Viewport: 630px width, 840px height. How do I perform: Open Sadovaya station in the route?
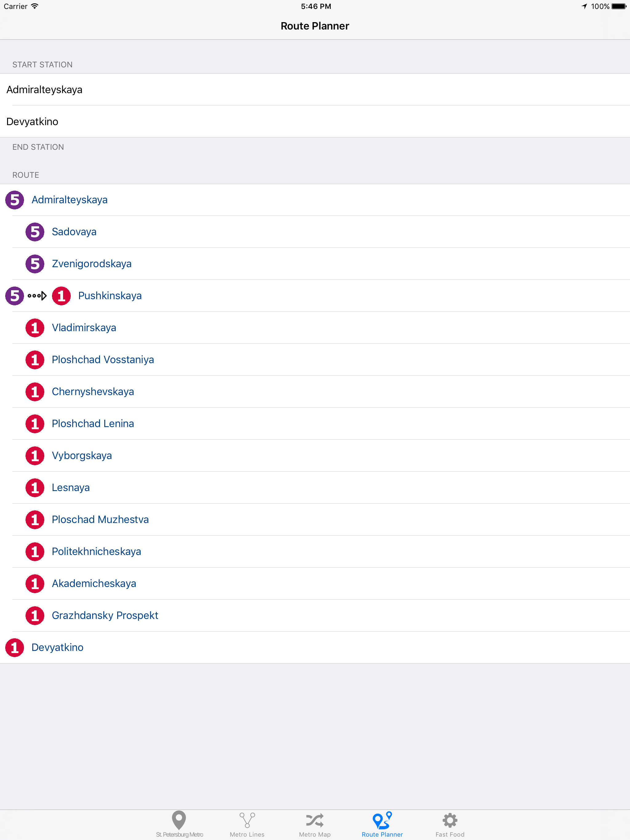(315, 232)
